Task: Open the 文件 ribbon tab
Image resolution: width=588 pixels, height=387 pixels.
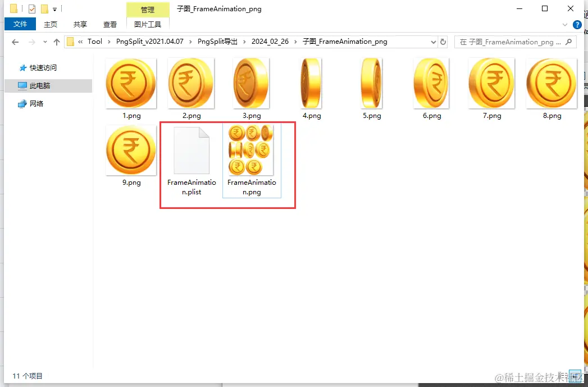Action: (x=20, y=24)
